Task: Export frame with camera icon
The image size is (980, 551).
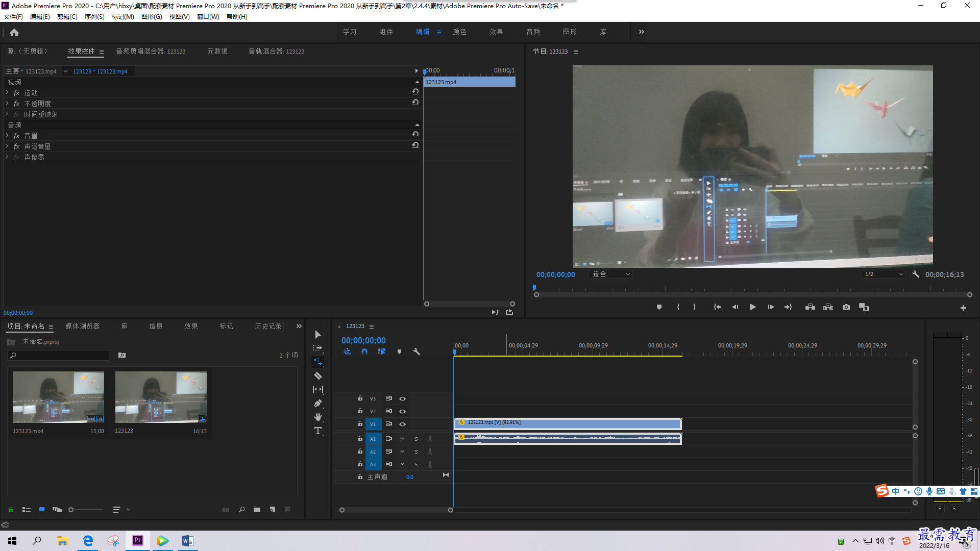Action: (846, 307)
